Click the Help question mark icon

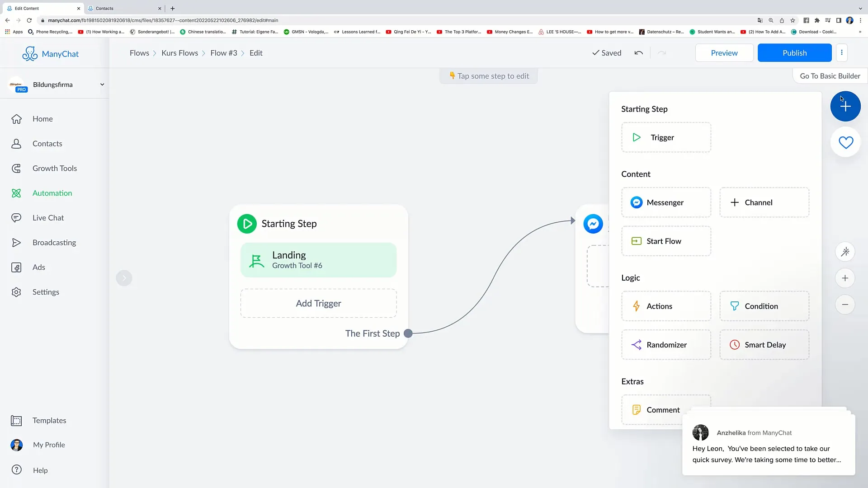click(17, 470)
